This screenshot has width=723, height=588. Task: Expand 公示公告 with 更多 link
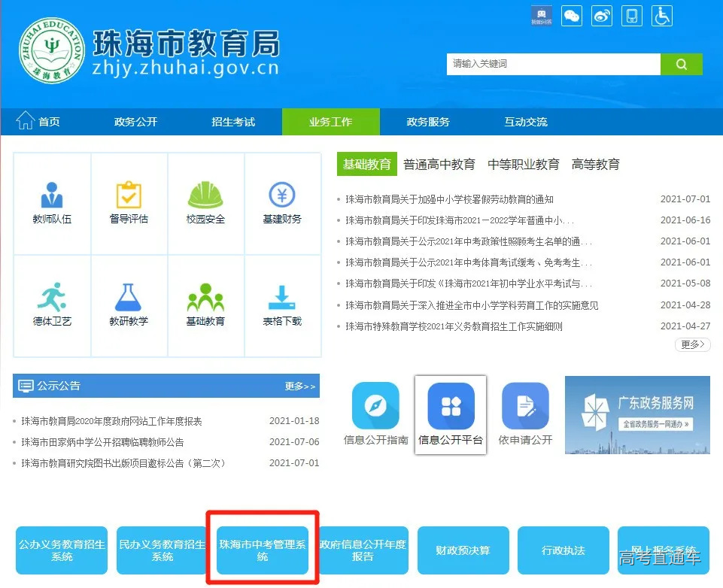[299, 386]
